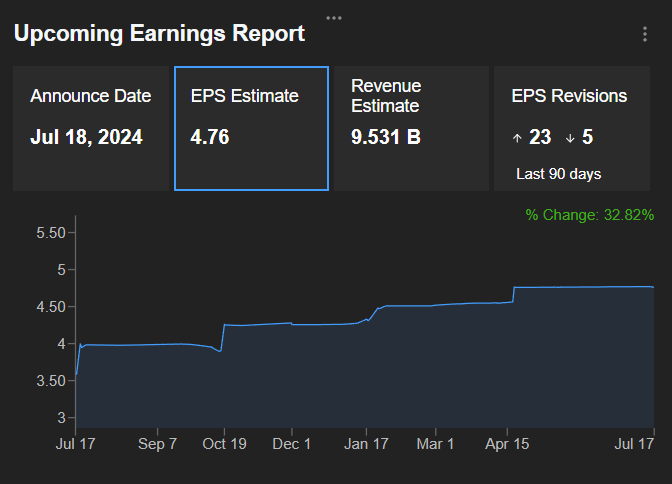Click the Last 90 days text
This screenshot has height=484, width=672.
click(x=558, y=174)
